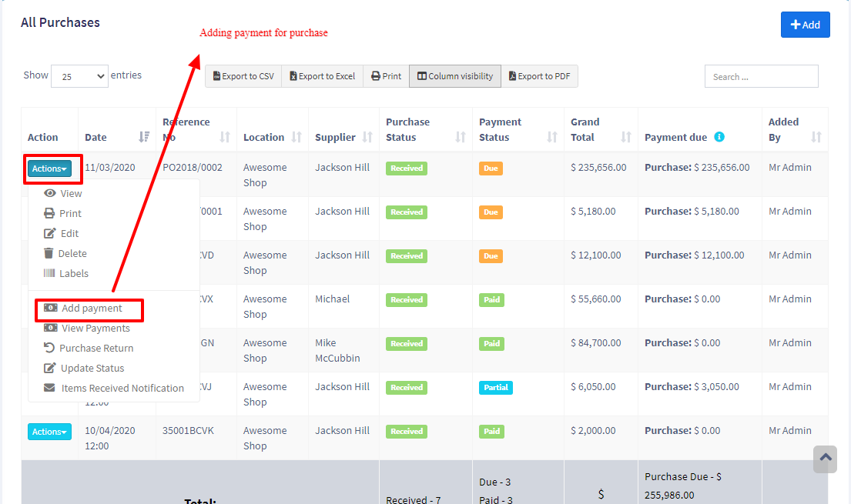Click the Payment Status sort arrows
The height and width of the screenshot is (504, 851).
pos(552,137)
